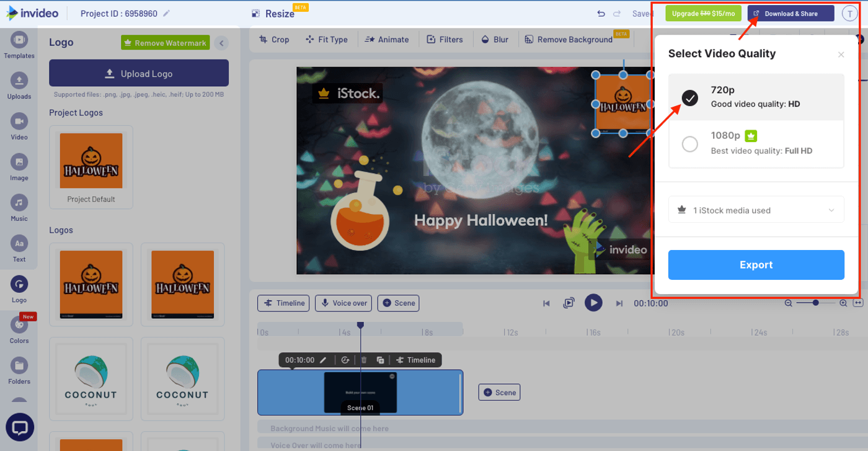This screenshot has width=868, height=451.
Task: Select the Crop tool
Action: pos(274,39)
